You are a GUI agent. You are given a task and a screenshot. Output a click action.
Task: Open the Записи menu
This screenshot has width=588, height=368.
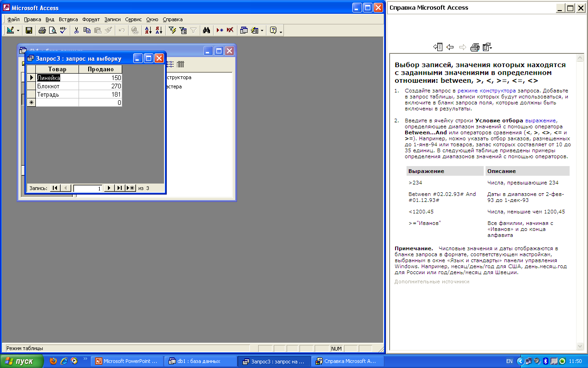[113, 19]
